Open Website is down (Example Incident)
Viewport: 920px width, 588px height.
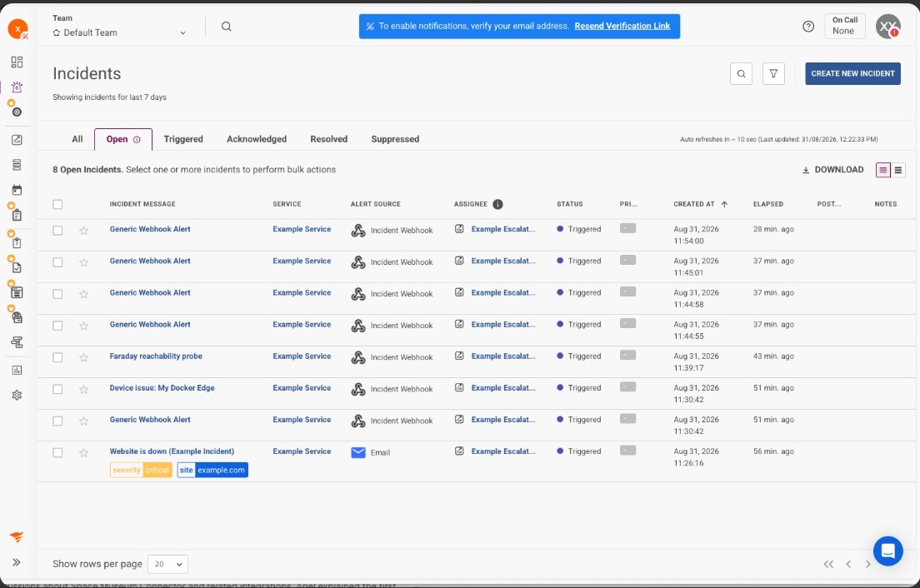coord(172,451)
